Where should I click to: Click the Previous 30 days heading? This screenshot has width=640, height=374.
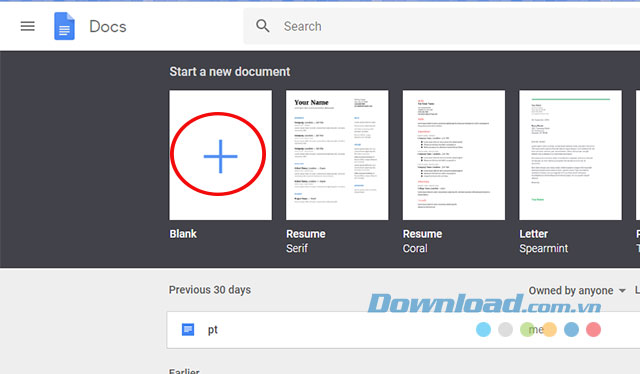210,290
